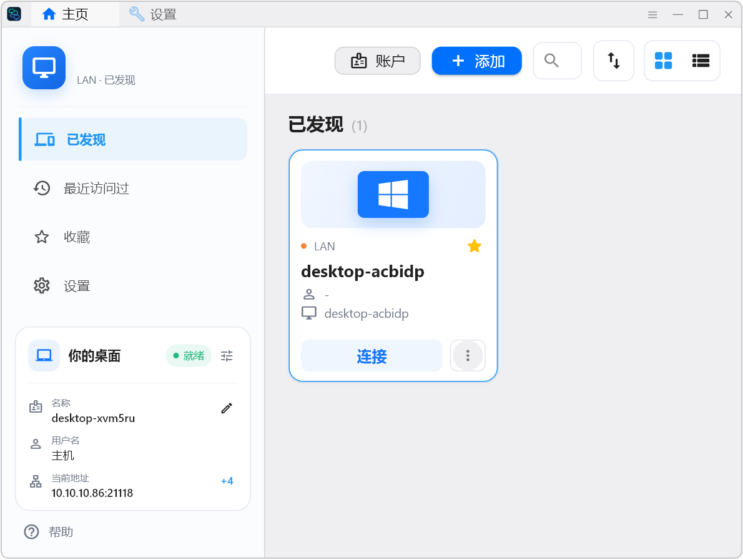Click the person icon next to 用户名
The height and width of the screenshot is (560, 743).
click(36, 444)
